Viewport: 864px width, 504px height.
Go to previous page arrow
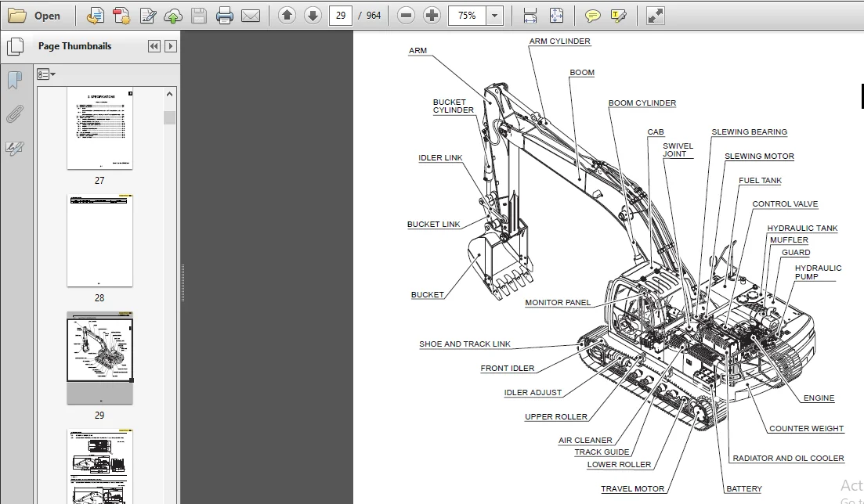tap(287, 16)
